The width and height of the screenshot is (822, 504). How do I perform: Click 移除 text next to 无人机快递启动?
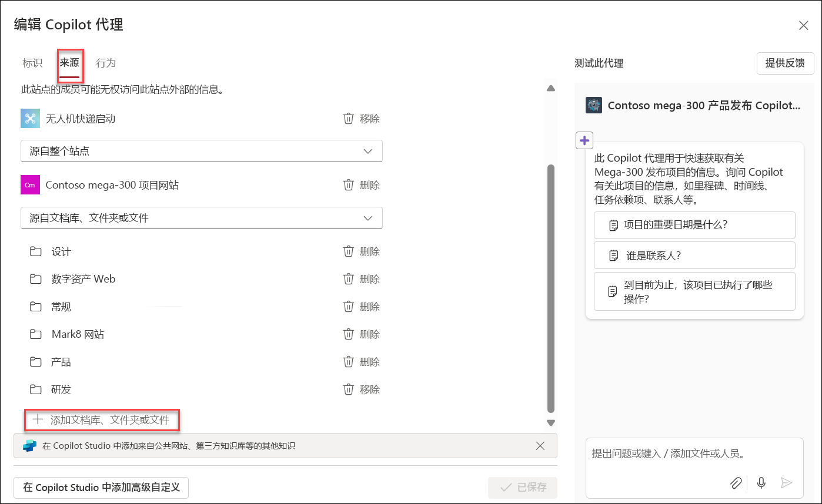[370, 119]
